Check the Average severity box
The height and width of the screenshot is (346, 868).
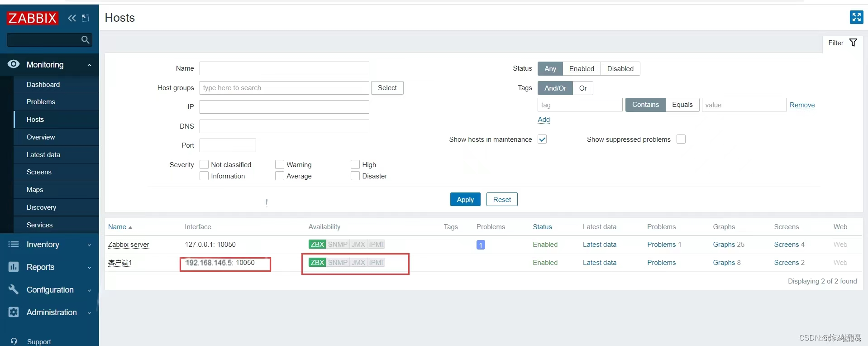(280, 176)
